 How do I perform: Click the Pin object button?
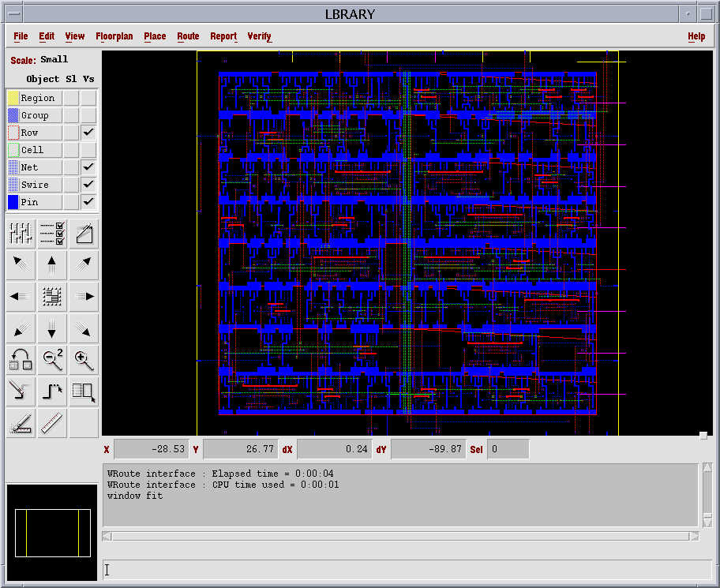[x=40, y=202]
